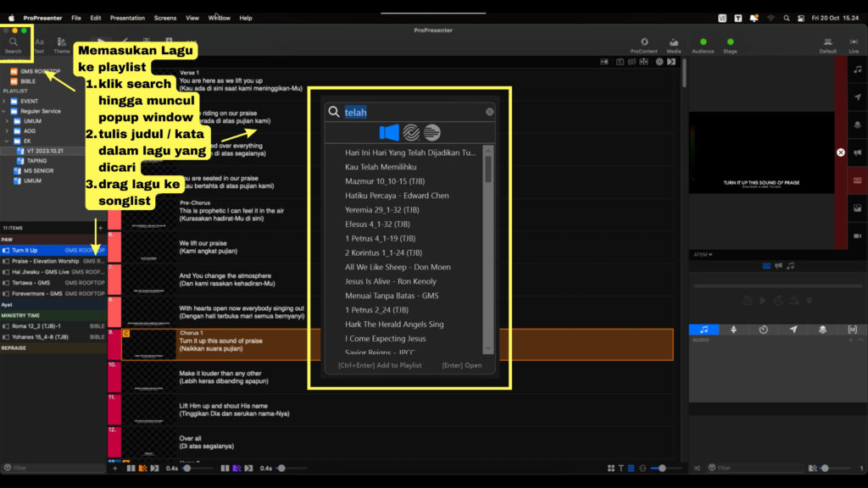
Task: Open the Presentation menu
Action: pos(127,19)
